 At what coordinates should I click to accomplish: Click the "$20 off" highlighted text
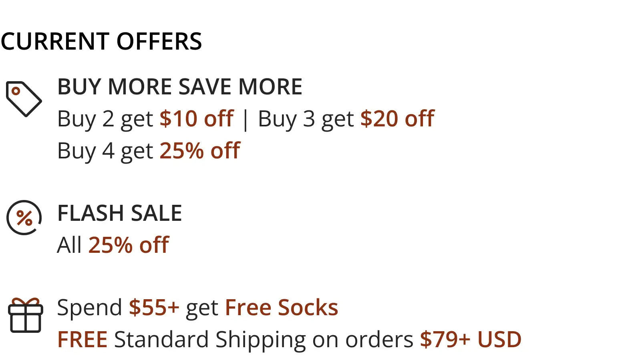tap(397, 119)
